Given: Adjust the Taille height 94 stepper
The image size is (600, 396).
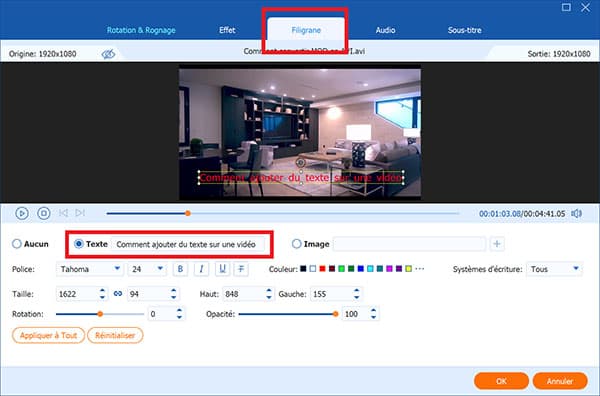Looking at the screenshot, I should coord(173,294).
